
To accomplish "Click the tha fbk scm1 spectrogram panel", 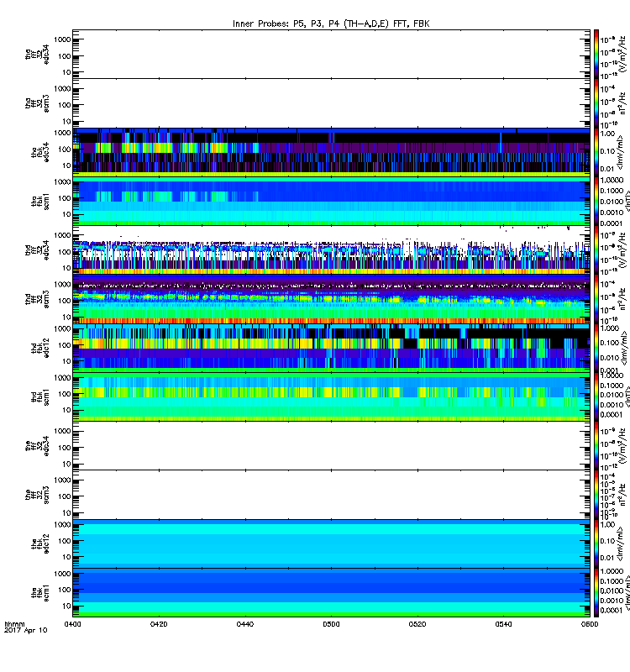I will tap(331, 201).
